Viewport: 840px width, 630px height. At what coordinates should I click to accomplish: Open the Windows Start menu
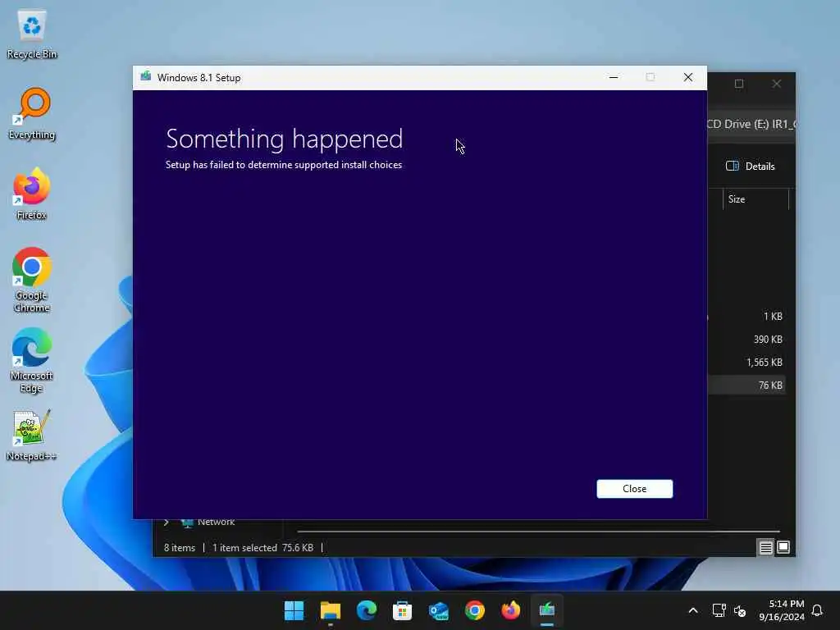[294, 610]
